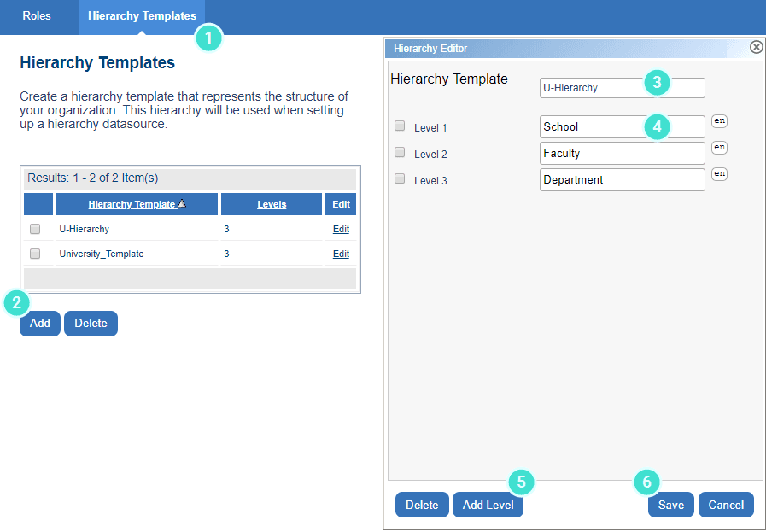The width and height of the screenshot is (766, 532).
Task: Open the Hierarchy Templates tab
Action: click(142, 15)
